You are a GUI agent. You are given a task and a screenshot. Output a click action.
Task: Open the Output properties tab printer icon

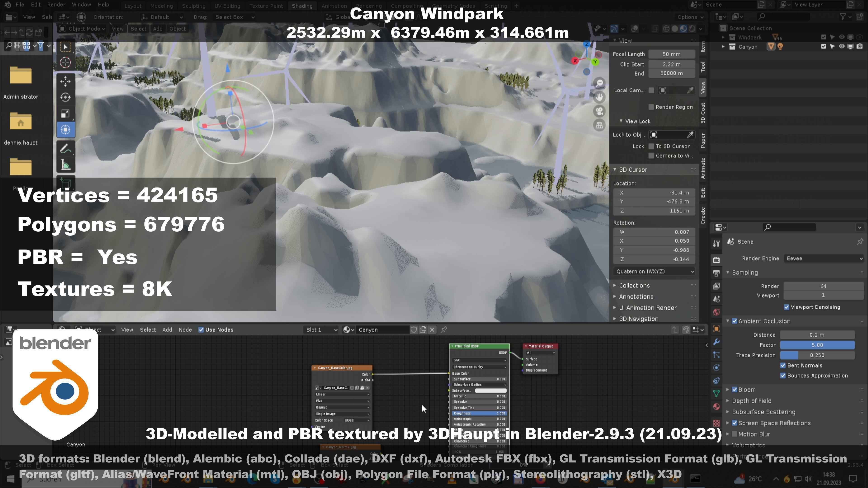716,273
